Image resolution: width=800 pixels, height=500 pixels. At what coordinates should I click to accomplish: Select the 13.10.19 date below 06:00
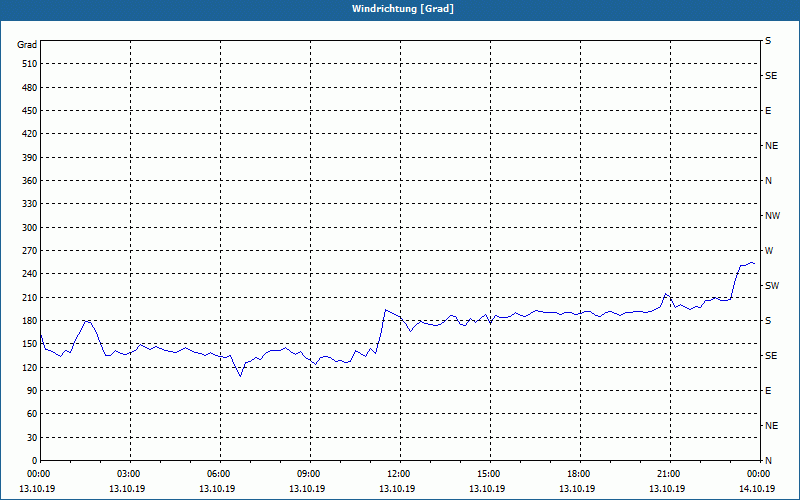click(217, 489)
